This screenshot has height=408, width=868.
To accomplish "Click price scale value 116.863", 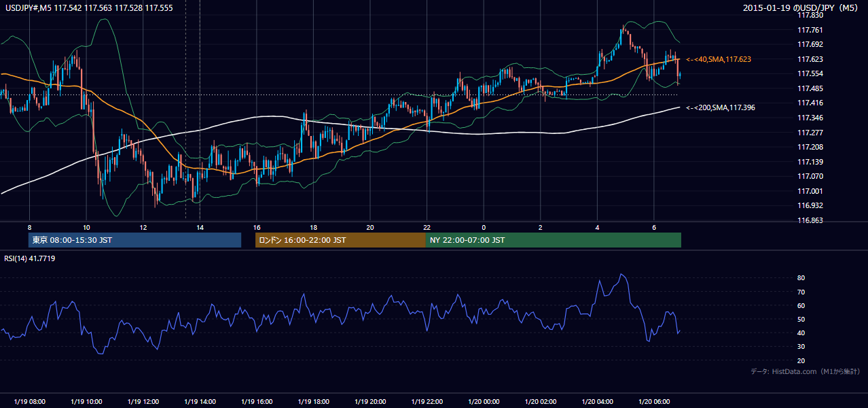I will pos(810,220).
